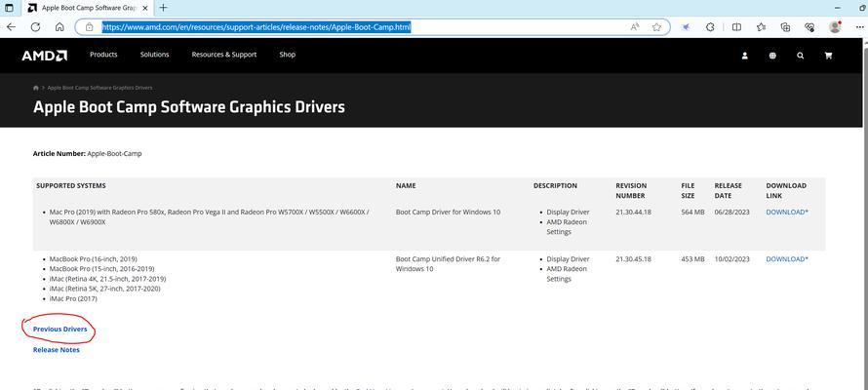Select iMac (Retina 4K, 21.5-inch, 2017-2019) entry

pyautogui.click(x=107, y=279)
